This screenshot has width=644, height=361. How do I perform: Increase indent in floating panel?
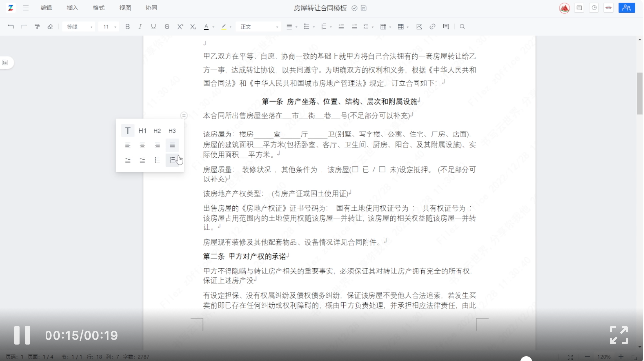(142, 160)
